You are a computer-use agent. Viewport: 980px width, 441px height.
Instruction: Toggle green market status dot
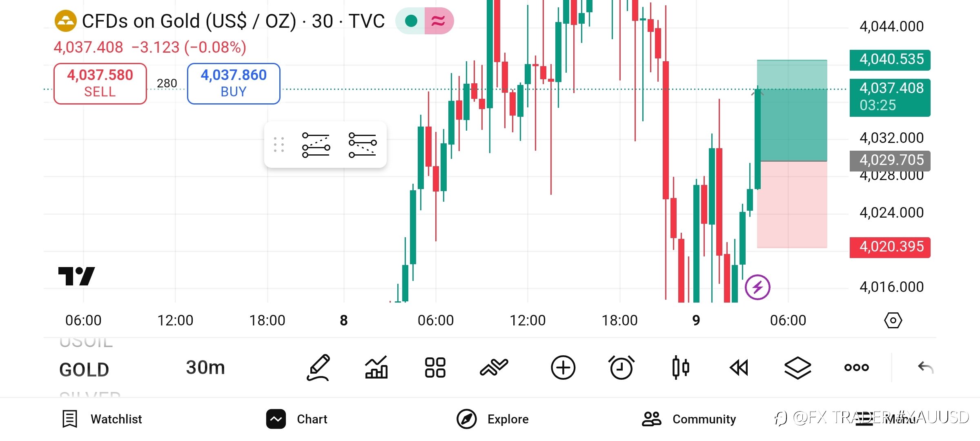pyautogui.click(x=411, y=21)
